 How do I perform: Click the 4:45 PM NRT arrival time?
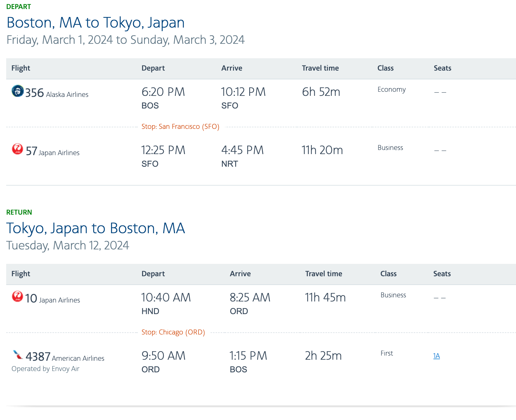(x=242, y=150)
